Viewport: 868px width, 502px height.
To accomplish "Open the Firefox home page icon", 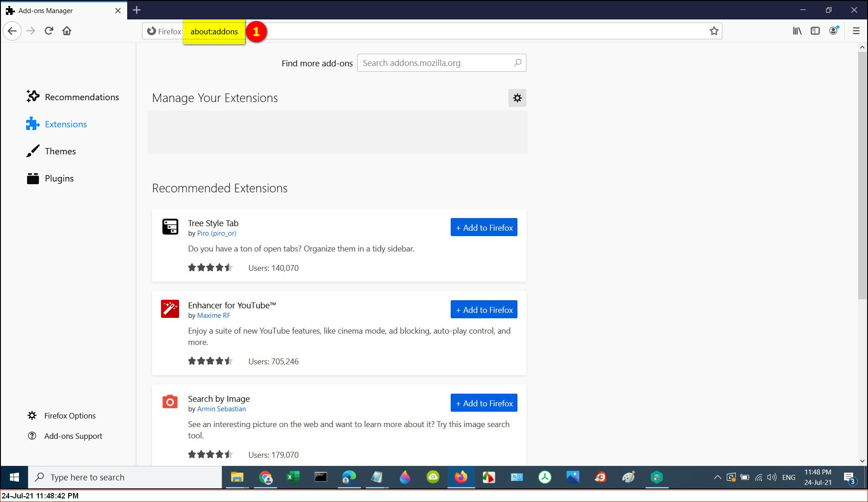I will pyautogui.click(x=67, y=31).
